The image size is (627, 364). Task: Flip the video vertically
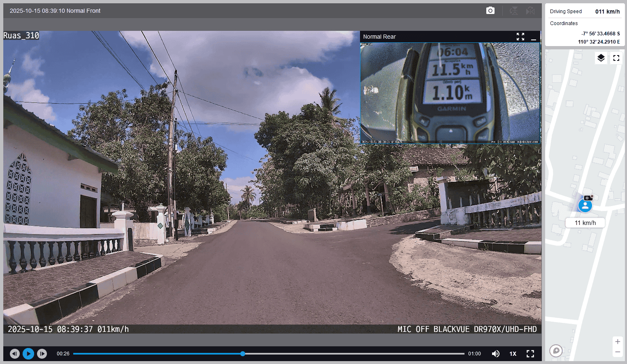point(513,11)
